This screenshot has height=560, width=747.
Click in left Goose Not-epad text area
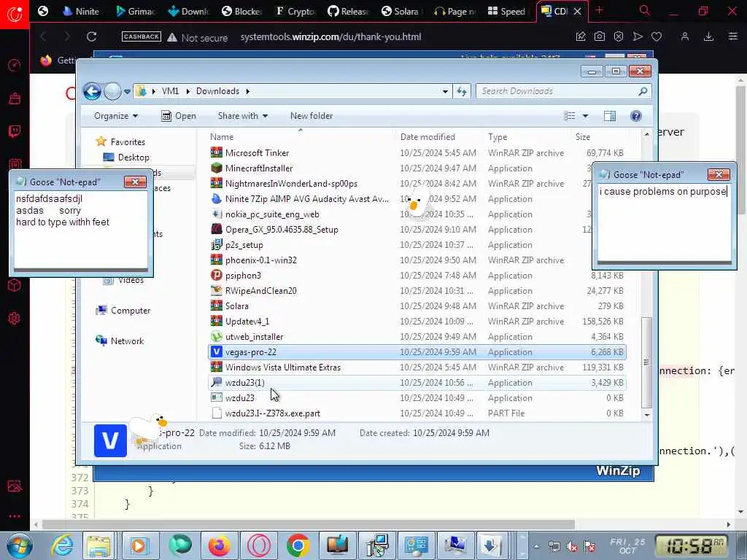click(81, 230)
